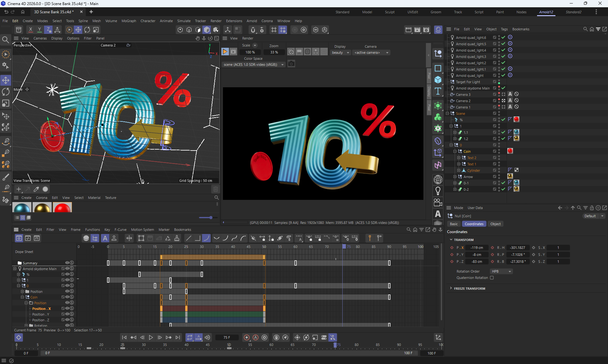Viewport: 608px width, 364px height.
Task: Open the Rotation Order HPB dropdown
Action: [x=502, y=271]
